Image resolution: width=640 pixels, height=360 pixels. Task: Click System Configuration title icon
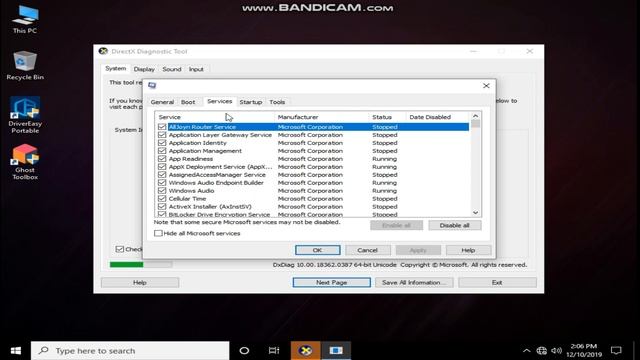(152, 85)
